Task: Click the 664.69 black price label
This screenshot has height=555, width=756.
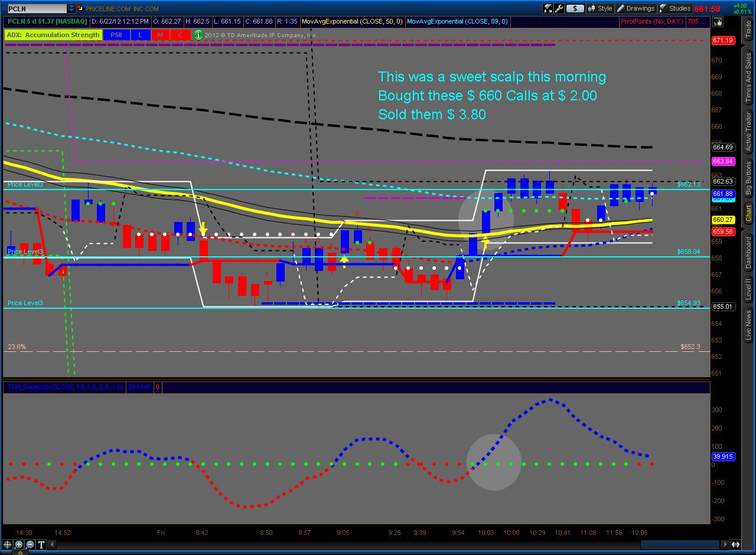Action: click(x=723, y=147)
